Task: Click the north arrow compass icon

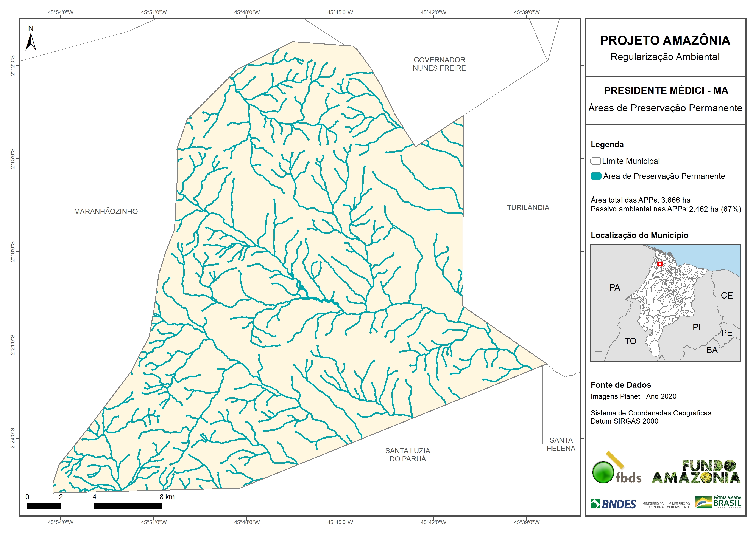Action: coord(31,39)
